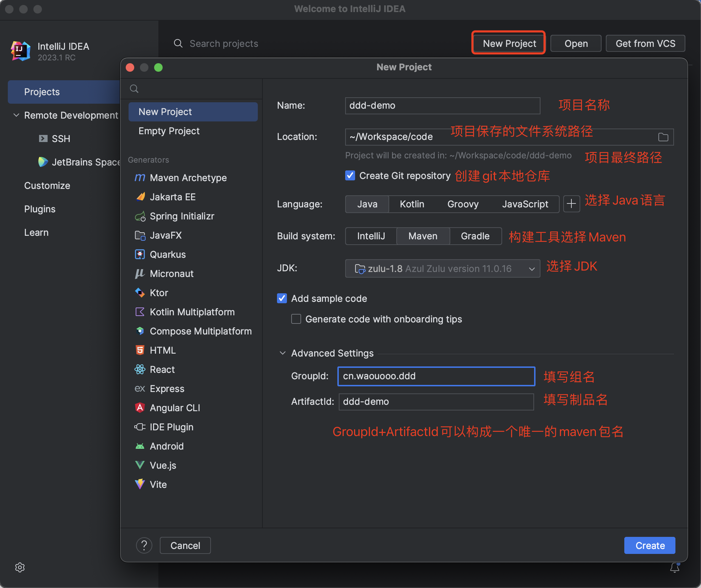
Task: Enable Generate code with onboarding tips
Action: [296, 319]
